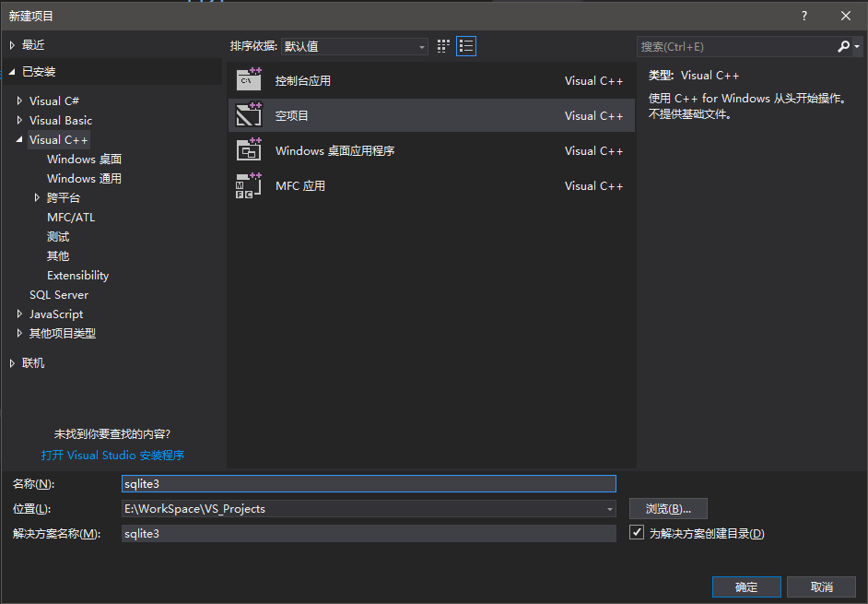Image resolution: width=868 pixels, height=604 pixels.
Task: Click the search magnifier icon
Action: (843, 46)
